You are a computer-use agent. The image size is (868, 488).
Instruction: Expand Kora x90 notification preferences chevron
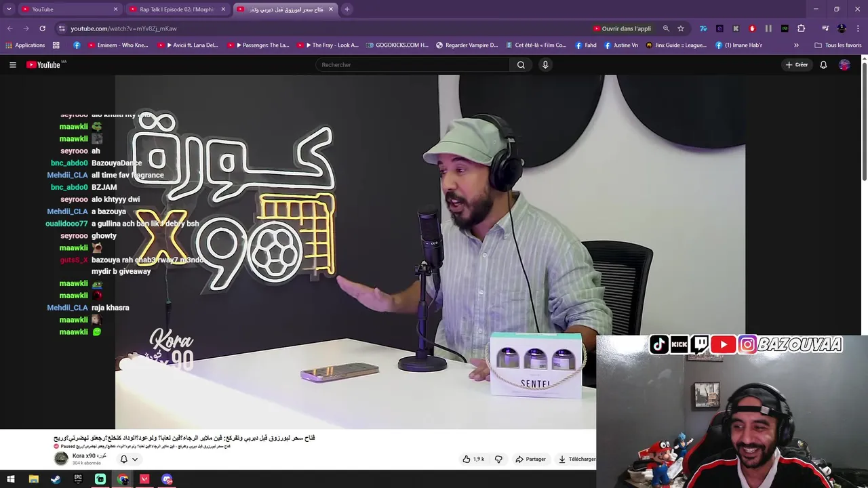(x=135, y=459)
